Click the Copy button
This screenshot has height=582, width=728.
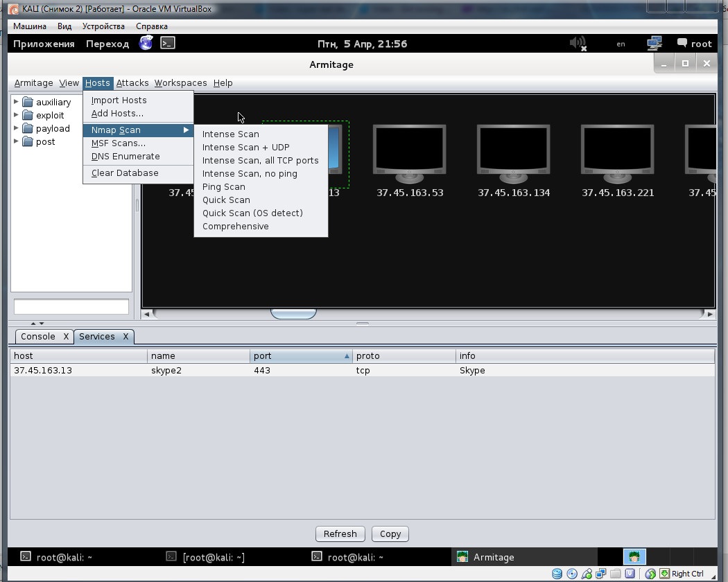click(390, 533)
